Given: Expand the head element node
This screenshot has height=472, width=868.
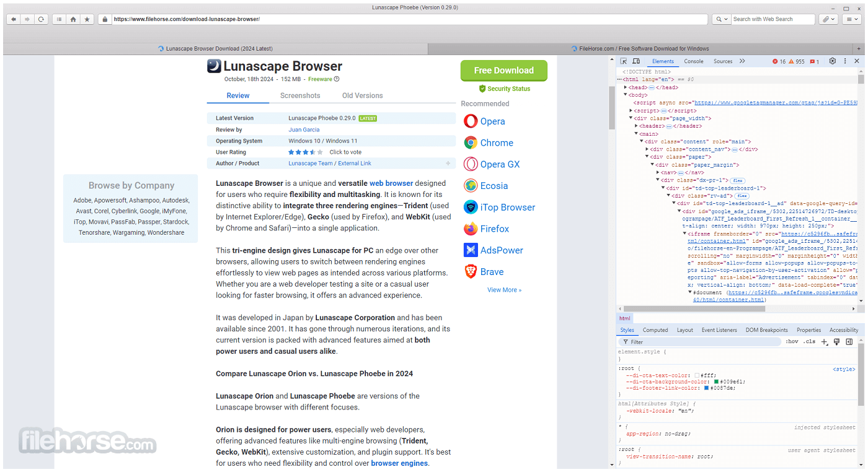Looking at the screenshot, I should (626, 87).
